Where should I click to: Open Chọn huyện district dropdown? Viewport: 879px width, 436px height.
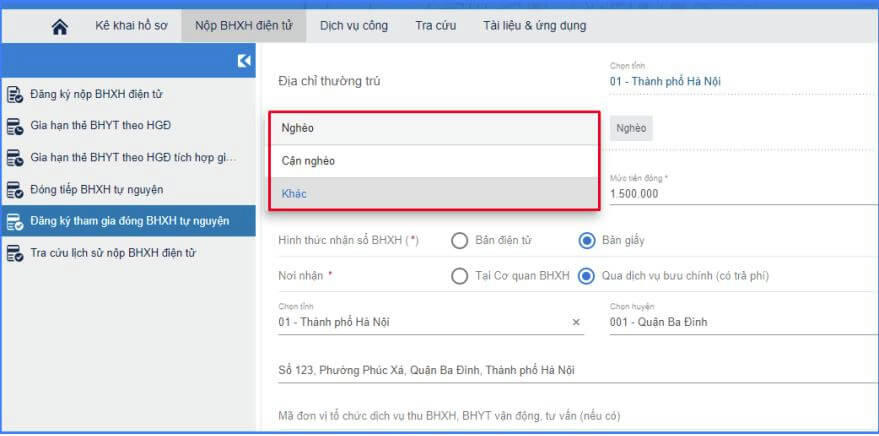[744, 318]
